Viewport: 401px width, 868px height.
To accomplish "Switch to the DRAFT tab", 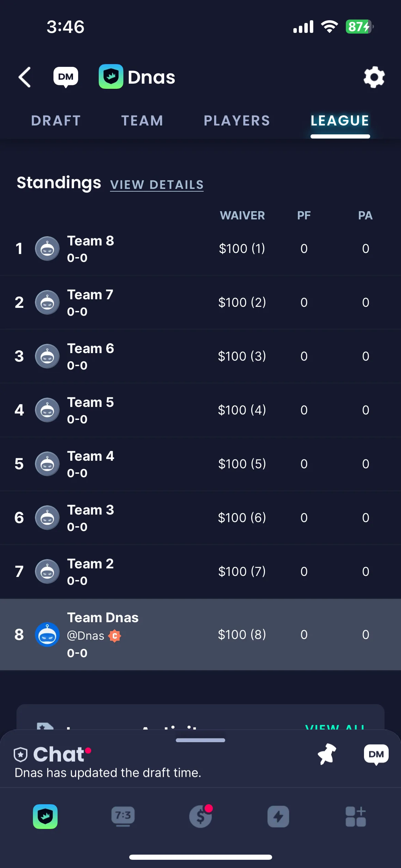I will [x=56, y=121].
